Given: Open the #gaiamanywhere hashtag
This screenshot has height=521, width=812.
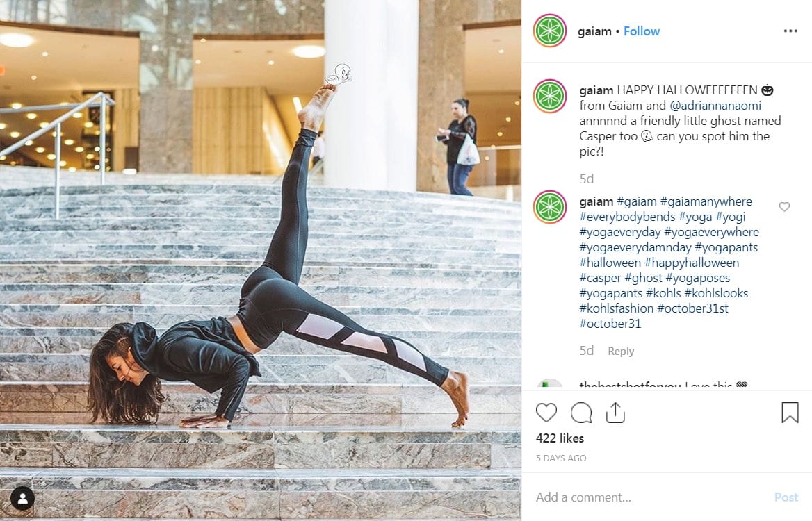Looking at the screenshot, I should coord(706,201).
